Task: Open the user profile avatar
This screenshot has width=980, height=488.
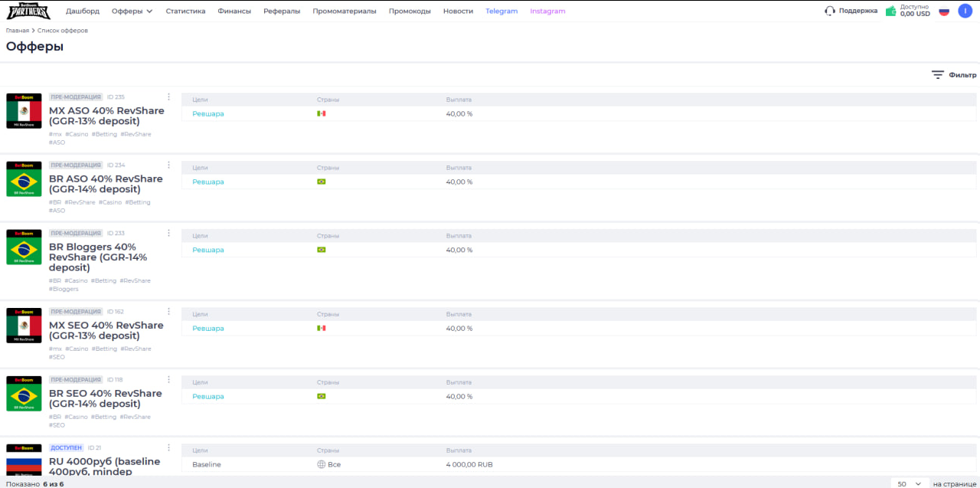Action: pyautogui.click(x=964, y=11)
